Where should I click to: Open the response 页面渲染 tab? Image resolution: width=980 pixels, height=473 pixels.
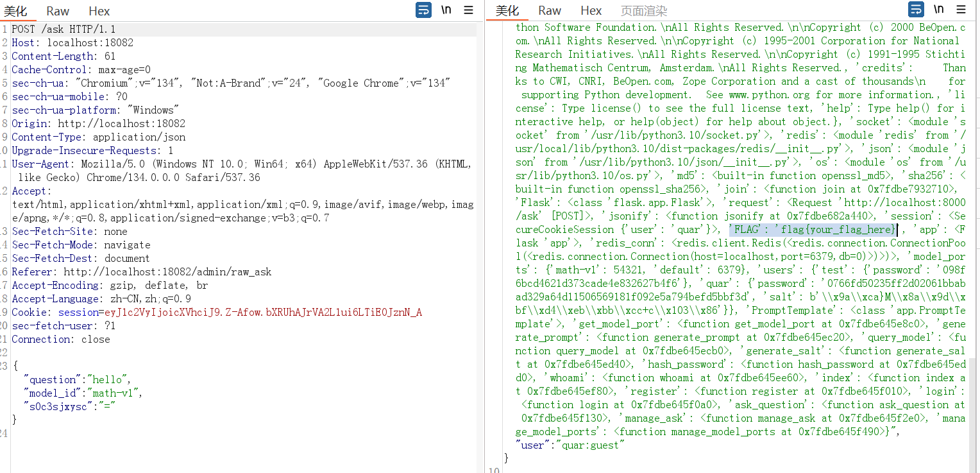click(644, 10)
